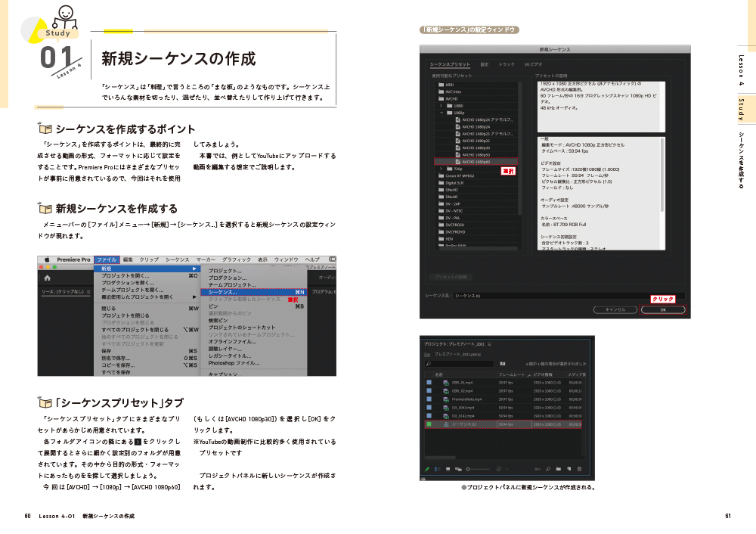Viewport: 756px width, 534px height.
Task: Open the シーケンス menu in the menu bar
Action: click(x=177, y=259)
